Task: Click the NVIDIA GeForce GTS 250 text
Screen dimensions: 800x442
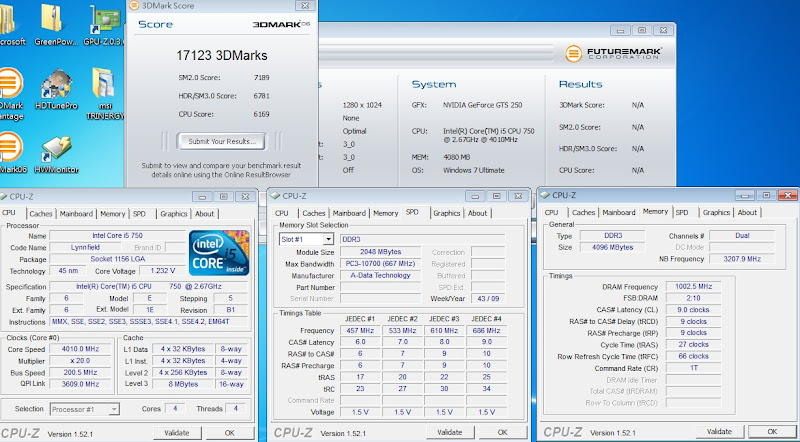Action: click(x=483, y=105)
